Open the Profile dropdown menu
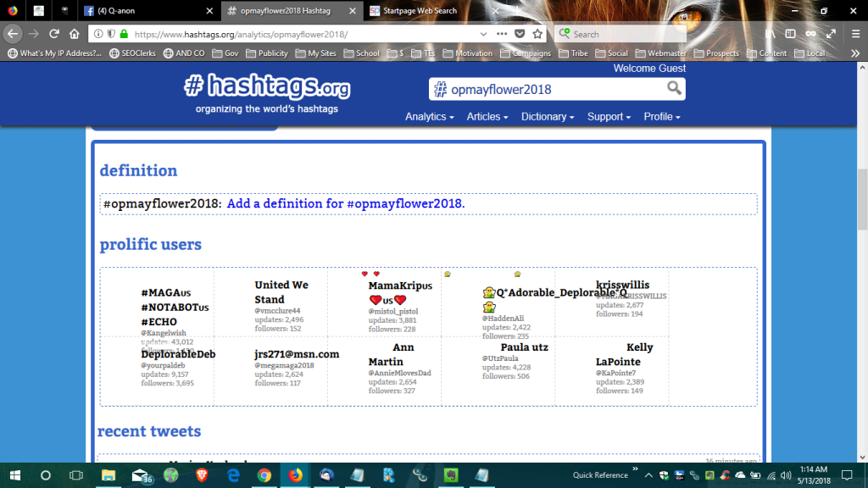This screenshot has width=868, height=488. tap(661, 117)
